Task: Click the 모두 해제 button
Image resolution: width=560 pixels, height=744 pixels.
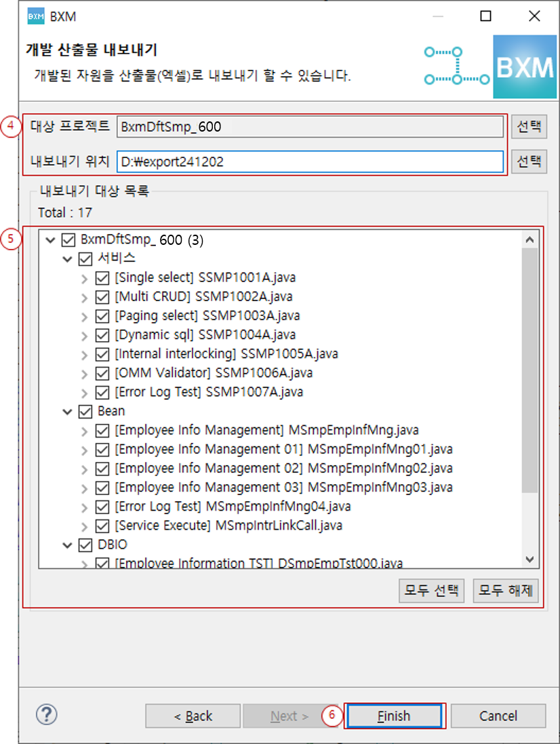Action: coord(505,591)
